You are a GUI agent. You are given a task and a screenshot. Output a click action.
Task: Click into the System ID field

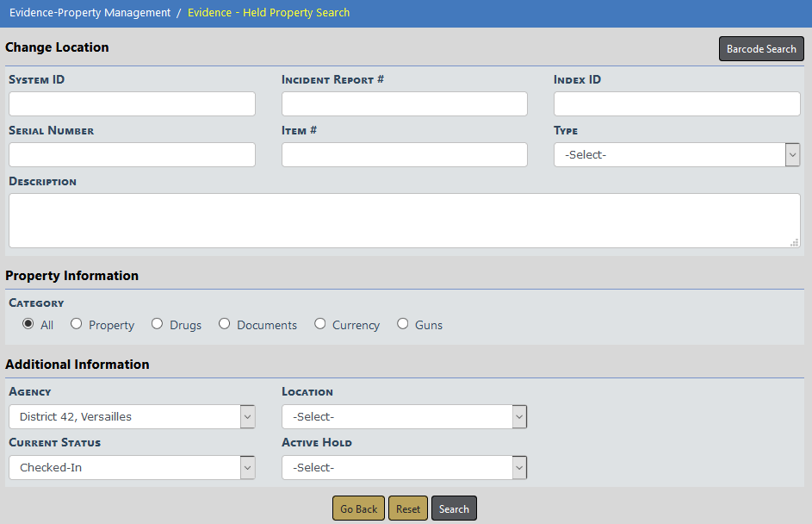point(132,104)
